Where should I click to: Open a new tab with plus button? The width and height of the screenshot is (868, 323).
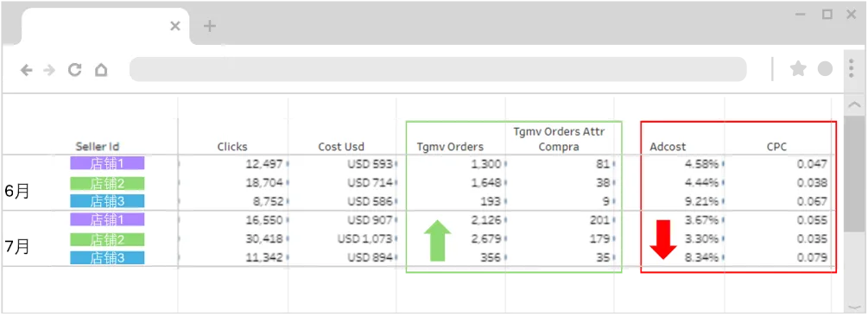click(209, 25)
